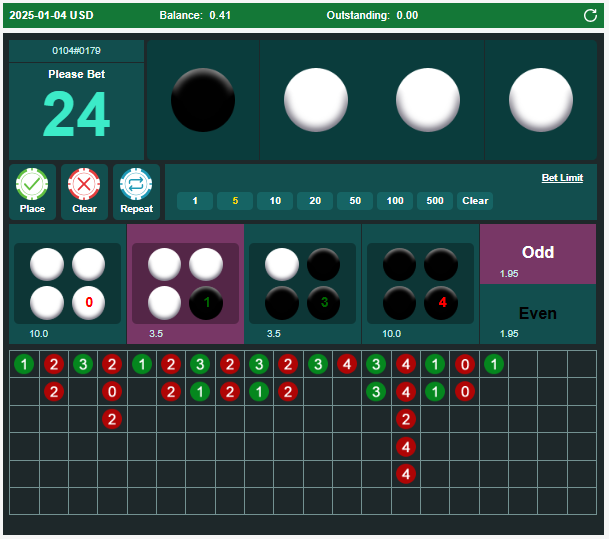
Task: Choose the 1 chip amount
Action: click(x=195, y=201)
